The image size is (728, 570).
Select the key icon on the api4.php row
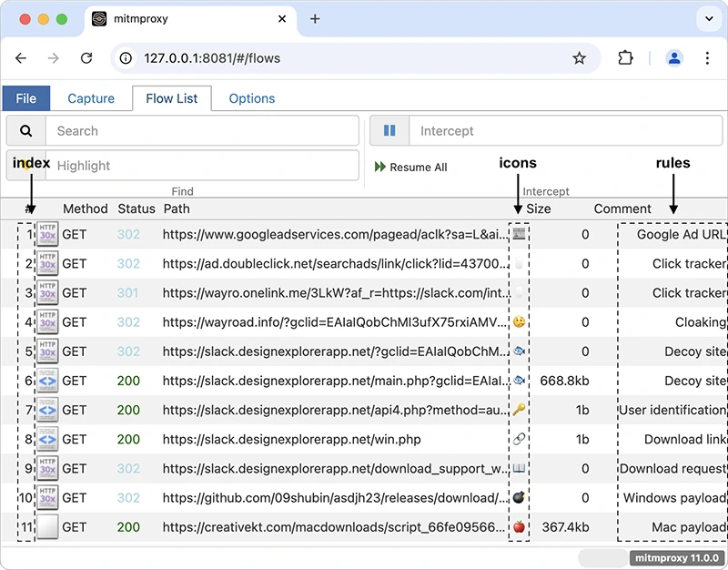519,410
